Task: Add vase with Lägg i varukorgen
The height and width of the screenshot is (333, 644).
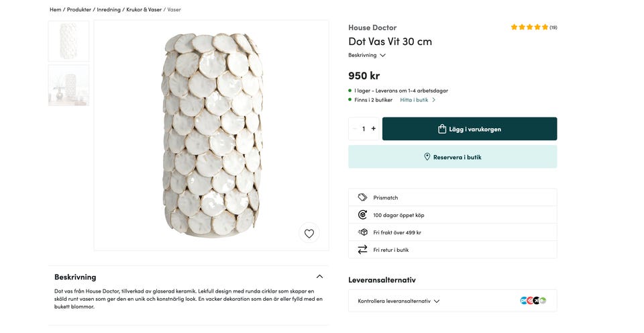Action: click(470, 129)
